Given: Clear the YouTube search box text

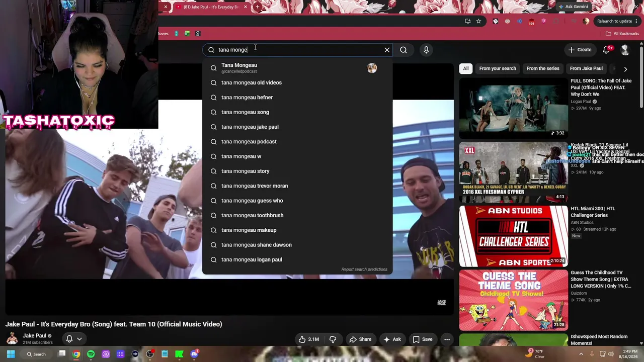Looking at the screenshot, I should pyautogui.click(x=387, y=50).
